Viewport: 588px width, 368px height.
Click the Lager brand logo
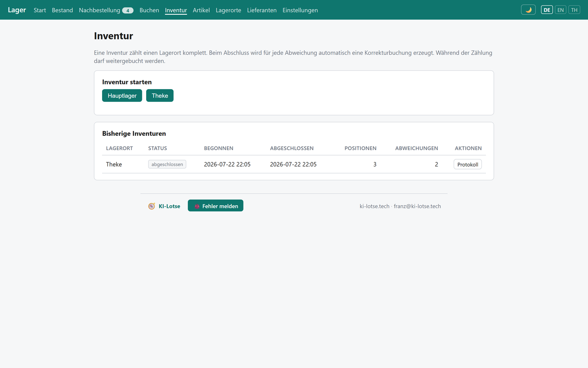click(17, 10)
